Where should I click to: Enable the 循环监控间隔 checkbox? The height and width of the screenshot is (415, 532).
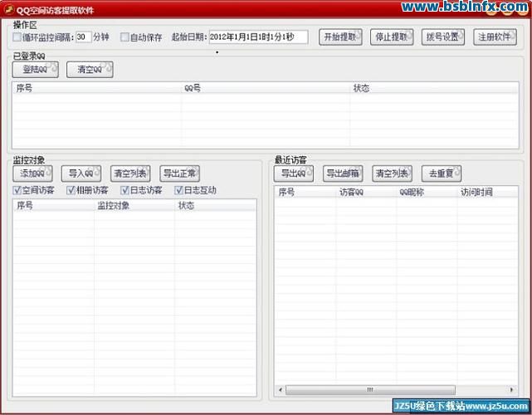click(x=17, y=37)
